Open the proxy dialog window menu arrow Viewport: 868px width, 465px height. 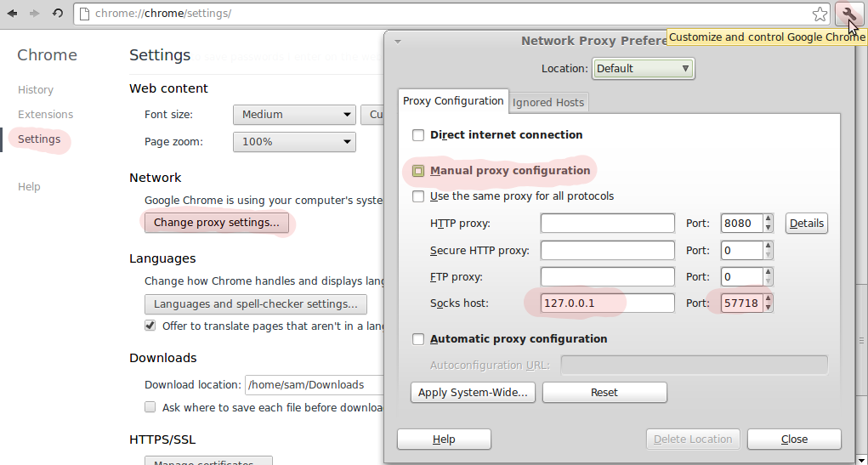[398, 42]
